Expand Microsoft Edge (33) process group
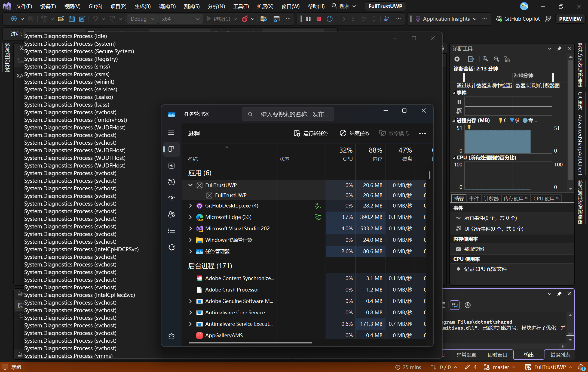This screenshot has width=588, height=372. coord(191,217)
